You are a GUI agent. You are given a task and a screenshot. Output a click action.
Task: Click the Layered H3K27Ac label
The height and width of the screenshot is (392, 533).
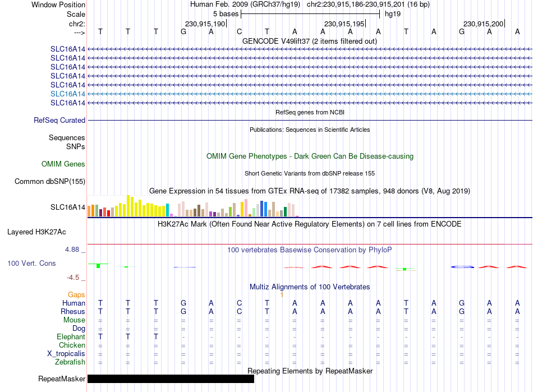[36, 232]
